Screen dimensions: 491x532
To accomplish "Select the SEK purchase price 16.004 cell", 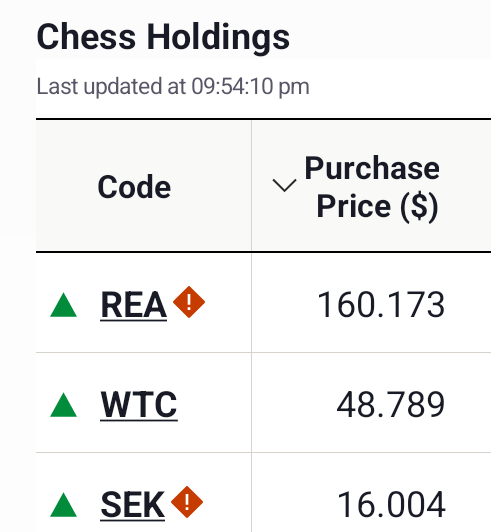I will tap(371, 493).
